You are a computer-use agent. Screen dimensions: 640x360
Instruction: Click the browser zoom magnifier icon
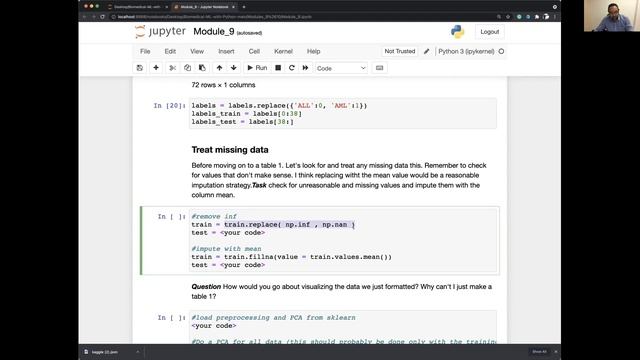tap(499, 17)
